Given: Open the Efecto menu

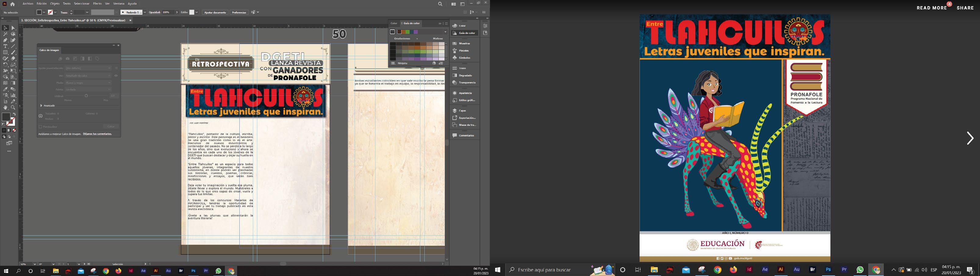Looking at the screenshot, I should tap(97, 4).
